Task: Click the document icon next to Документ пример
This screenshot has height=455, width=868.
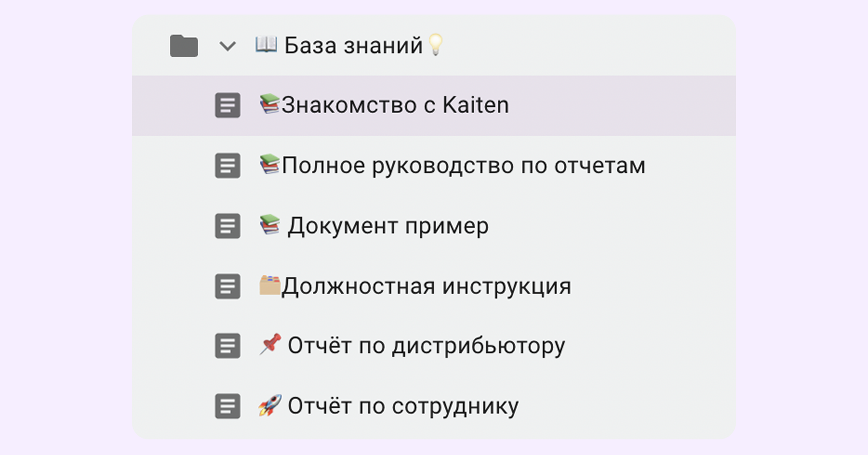Action: (x=227, y=226)
